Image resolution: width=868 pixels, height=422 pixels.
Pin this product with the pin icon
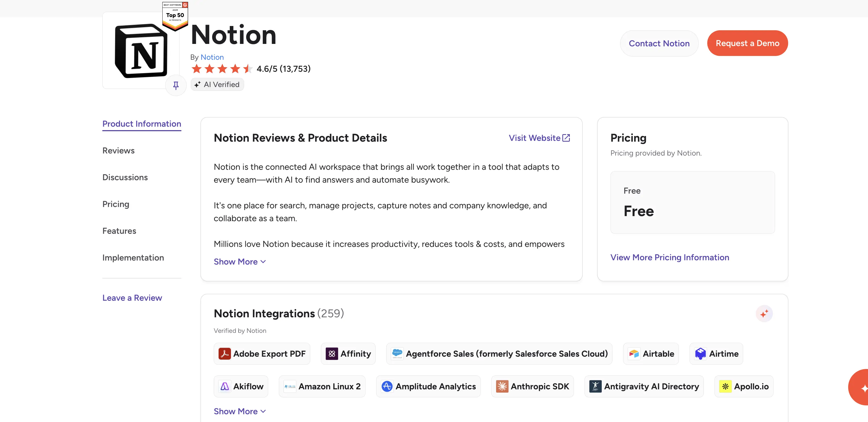tap(176, 85)
